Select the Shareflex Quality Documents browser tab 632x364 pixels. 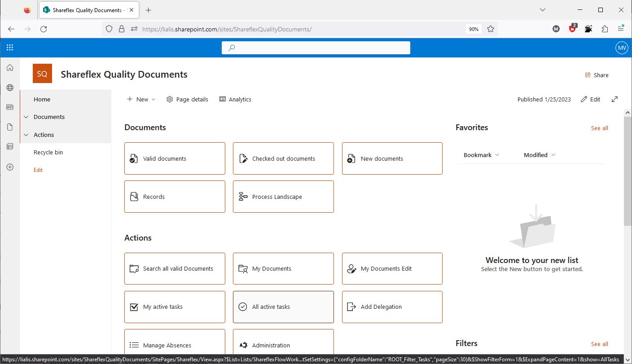coord(89,10)
